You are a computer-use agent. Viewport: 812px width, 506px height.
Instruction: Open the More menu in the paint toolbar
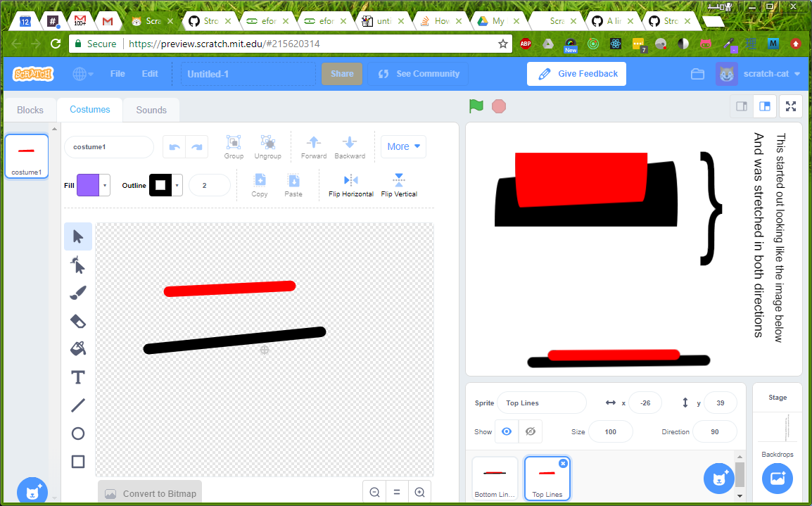pos(403,146)
